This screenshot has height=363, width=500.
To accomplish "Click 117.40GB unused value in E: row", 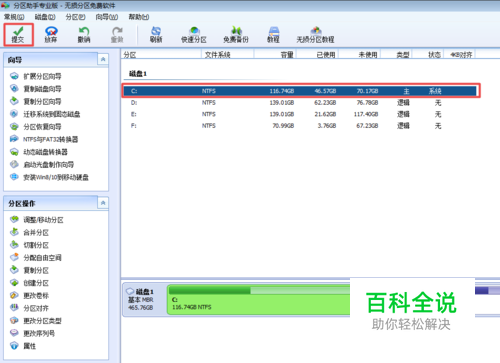I will tap(366, 114).
